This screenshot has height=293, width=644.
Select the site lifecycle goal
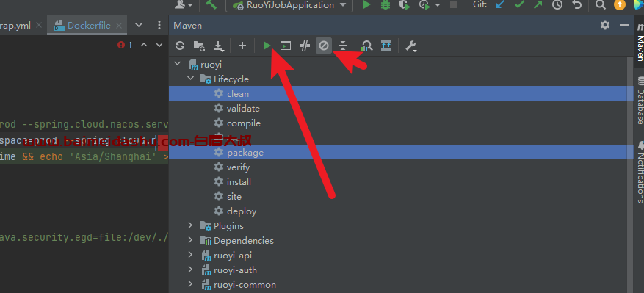(x=401, y=196)
